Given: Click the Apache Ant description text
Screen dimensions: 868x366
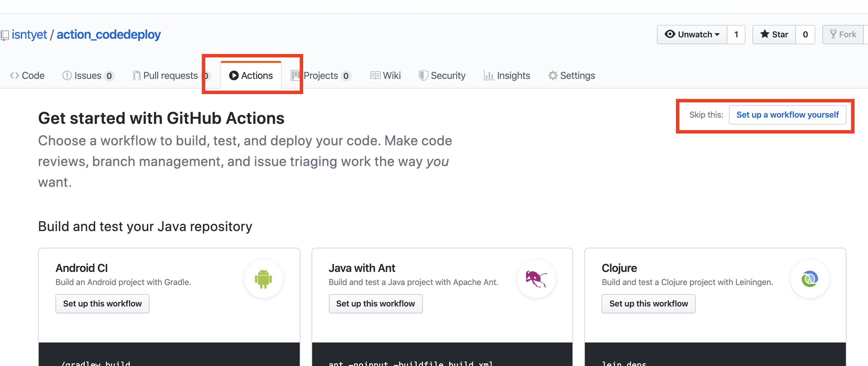Looking at the screenshot, I should (414, 282).
